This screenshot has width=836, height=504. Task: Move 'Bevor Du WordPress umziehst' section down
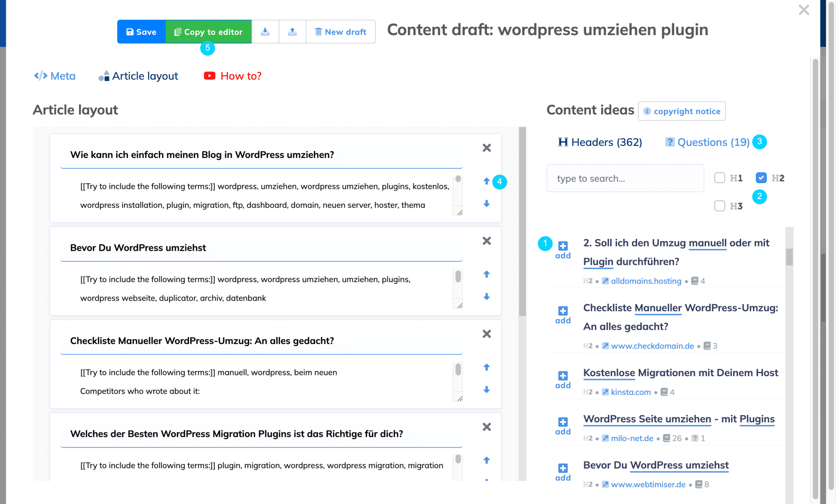coord(487,297)
